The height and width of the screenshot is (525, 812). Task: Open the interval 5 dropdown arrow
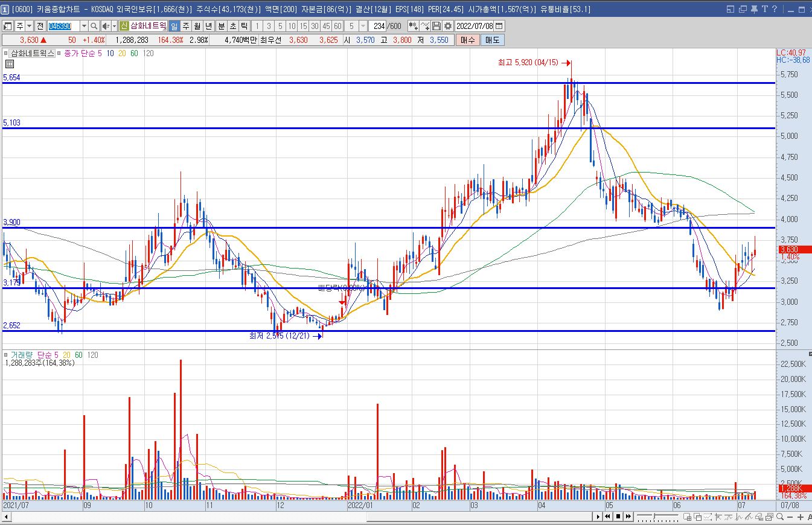(x=363, y=26)
